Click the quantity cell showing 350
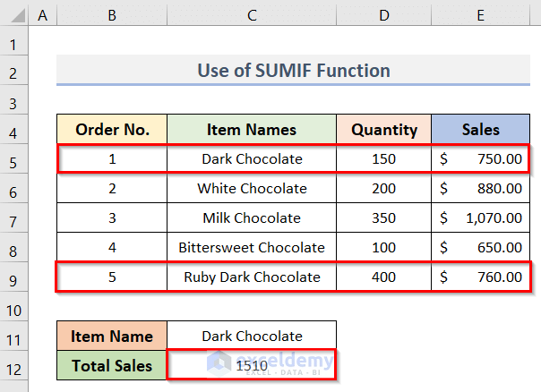The image size is (541, 392). (x=383, y=218)
